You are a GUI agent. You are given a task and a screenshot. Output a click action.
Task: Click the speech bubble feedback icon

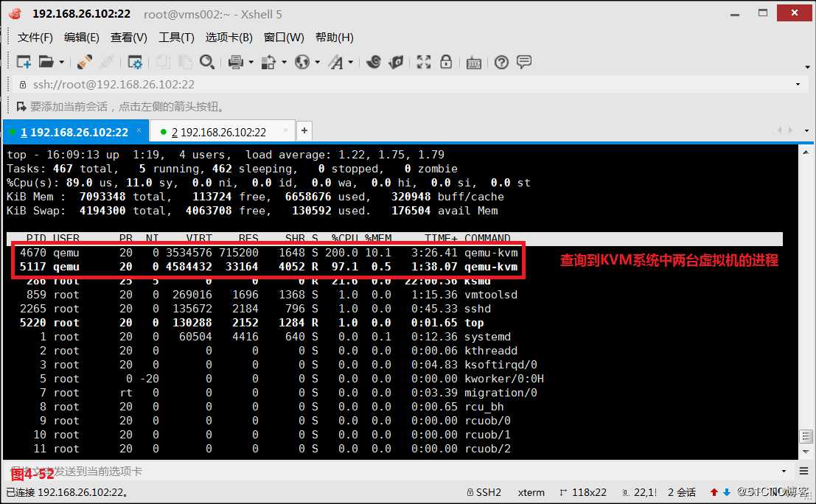tap(524, 62)
